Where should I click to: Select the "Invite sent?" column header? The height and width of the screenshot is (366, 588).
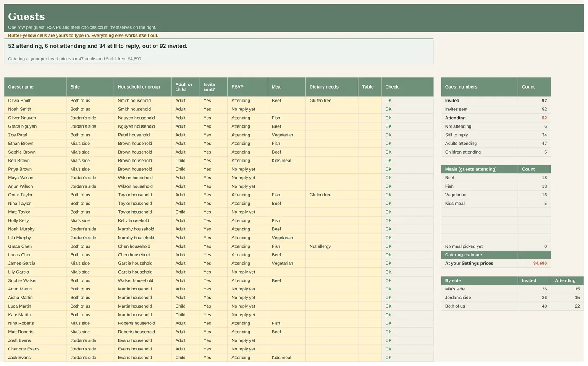point(213,87)
